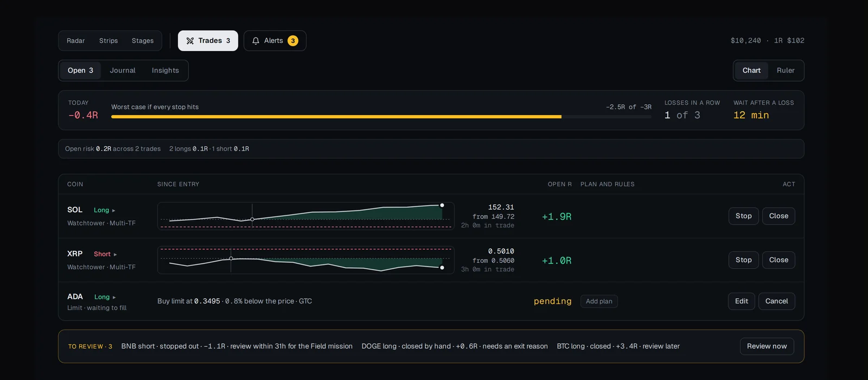Toggle to Ruler view mode
This screenshot has width=868, height=380.
(786, 71)
